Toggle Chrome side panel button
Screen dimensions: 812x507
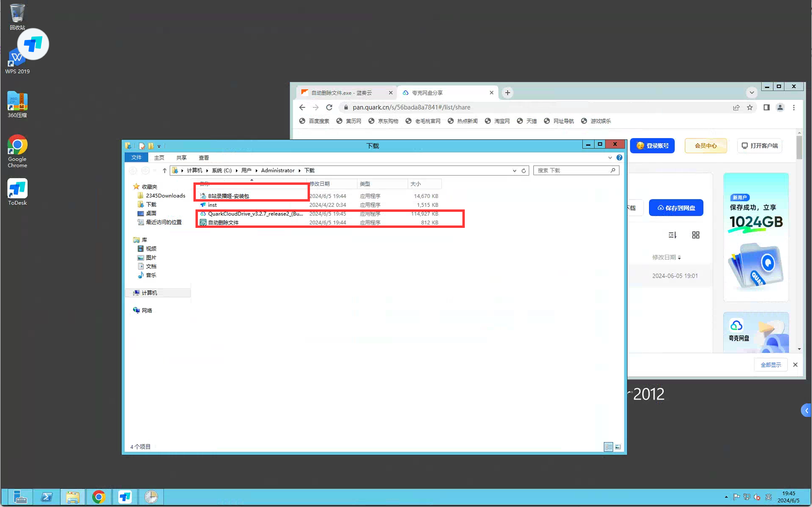(766, 108)
